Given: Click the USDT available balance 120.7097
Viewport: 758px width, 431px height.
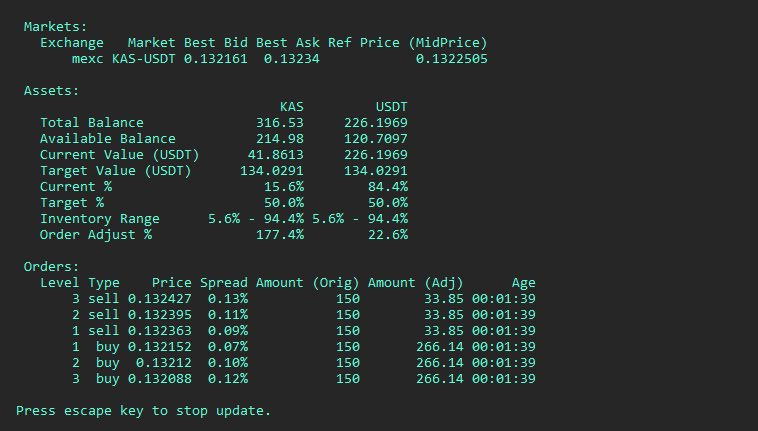Looking at the screenshot, I should 376,139.
